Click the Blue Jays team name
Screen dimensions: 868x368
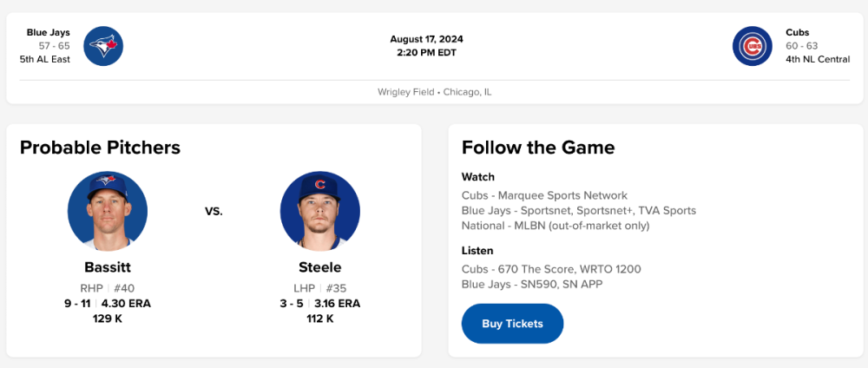[x=48, y=32]
